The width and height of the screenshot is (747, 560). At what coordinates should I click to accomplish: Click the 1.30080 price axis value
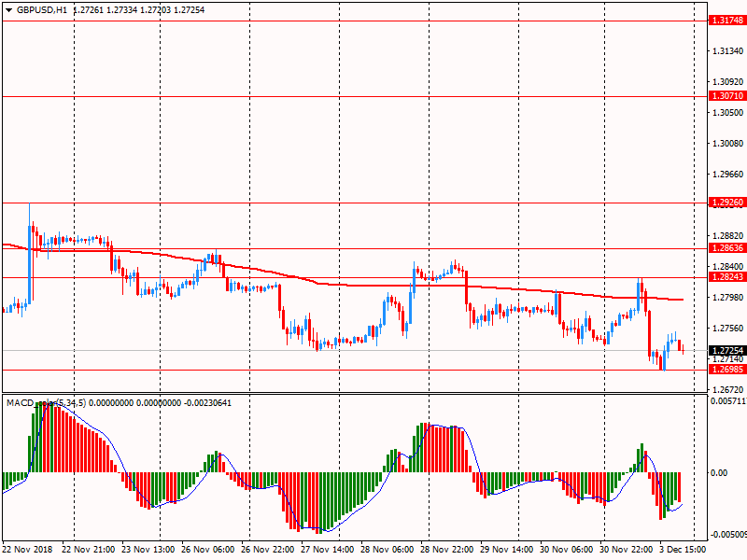(x=726, y=144)
